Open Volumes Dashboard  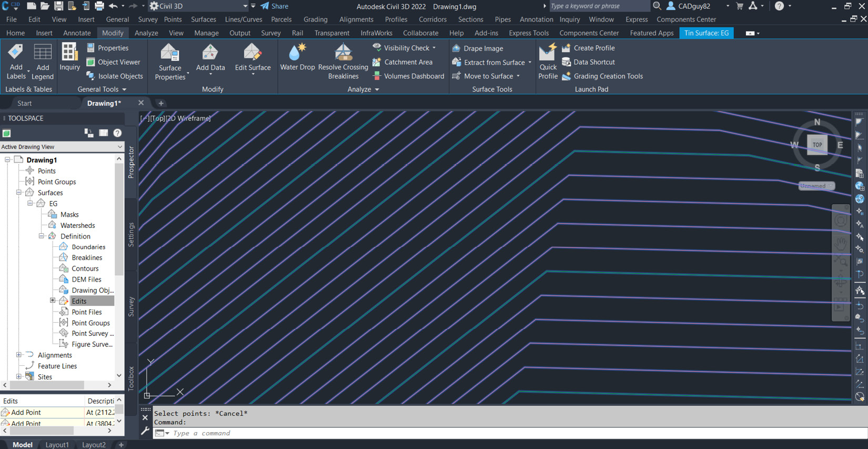click(x=408, y=76)
